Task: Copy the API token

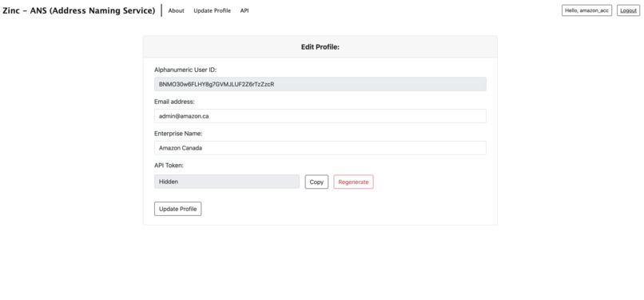Action: click(316, 182)
